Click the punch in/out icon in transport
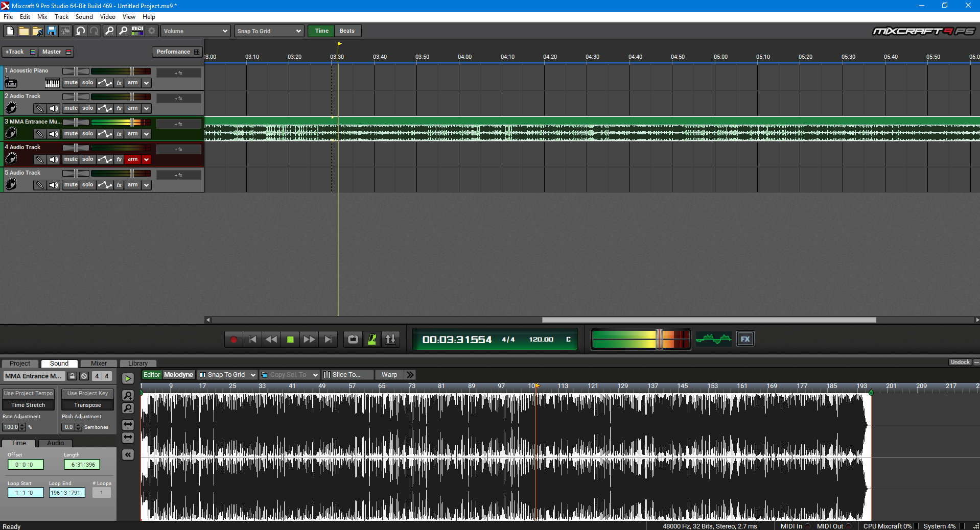The width and height of the screenshot is (980, 530). pos(390,339)
